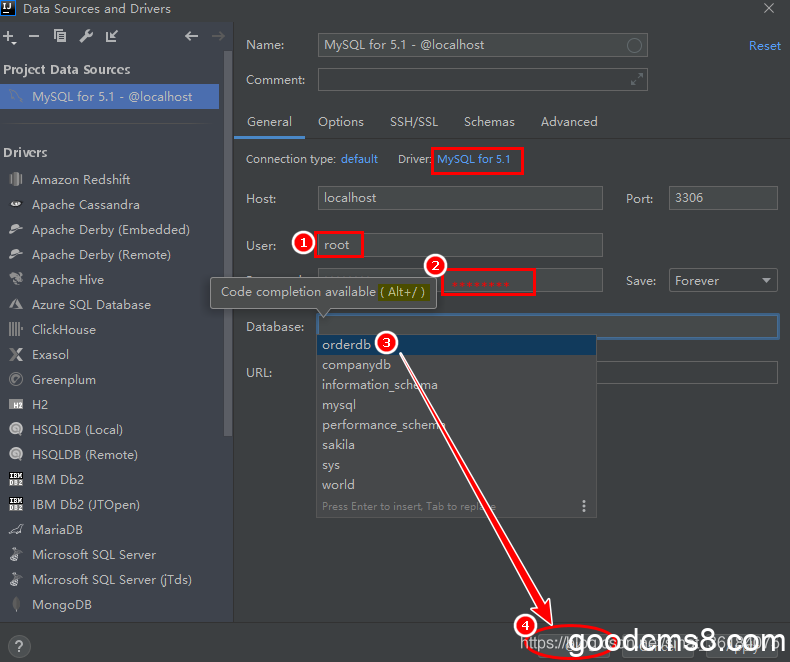Click the make-global arrow icon in toolbar
This screenshot has width=790, height=662.
112,36
